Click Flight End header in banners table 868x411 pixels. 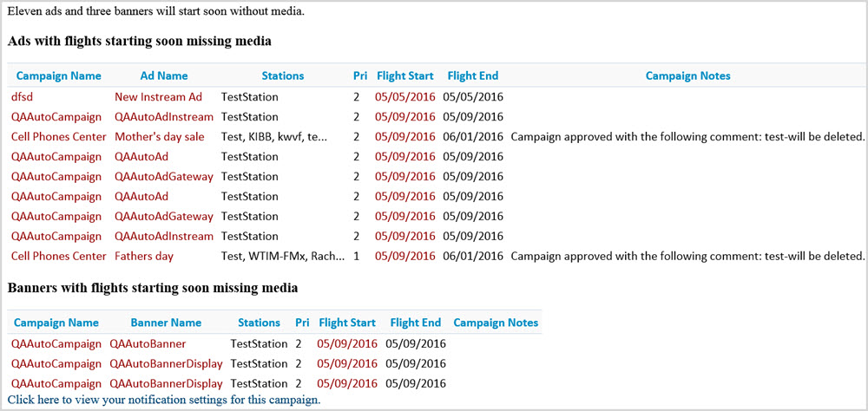[x=415, y=323]
